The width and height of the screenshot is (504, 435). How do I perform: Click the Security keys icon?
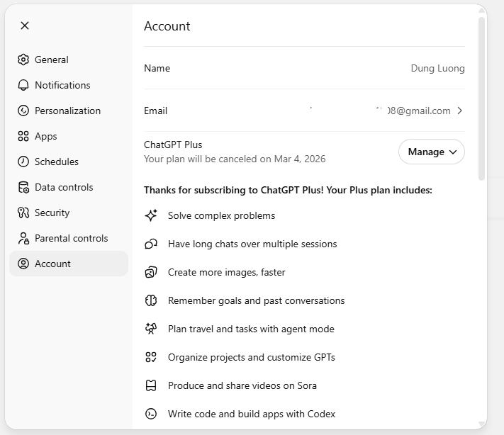(23, 213)
